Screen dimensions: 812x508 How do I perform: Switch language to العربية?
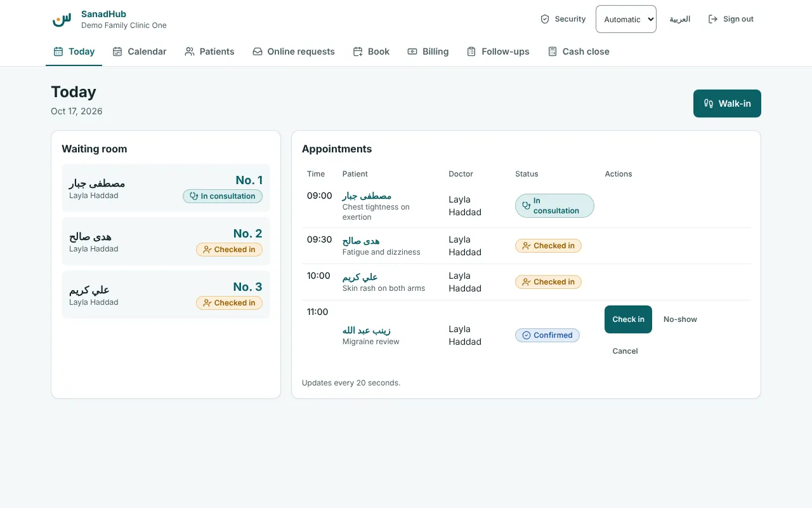680,19
